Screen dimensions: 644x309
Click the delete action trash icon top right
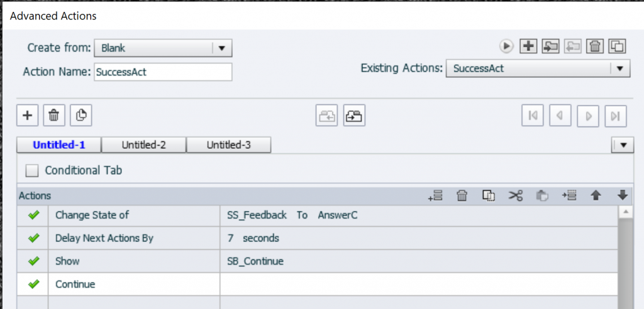594,46
